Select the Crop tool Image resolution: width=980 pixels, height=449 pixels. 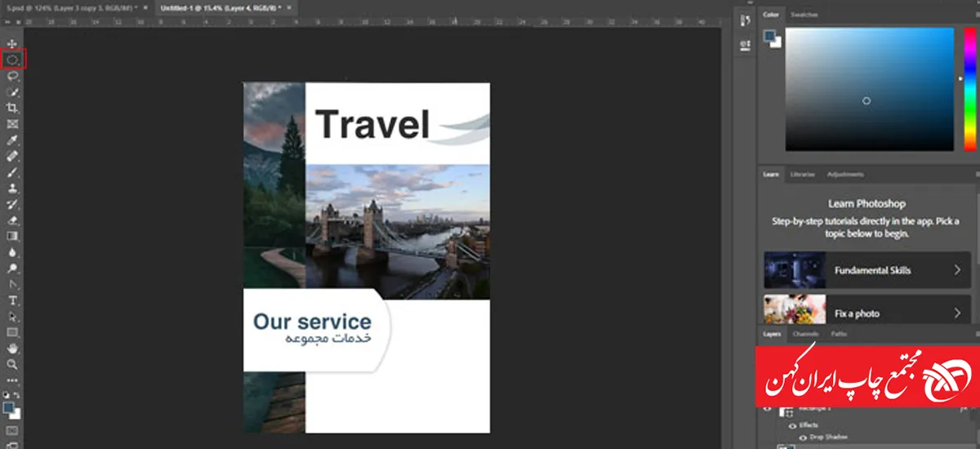12,108
